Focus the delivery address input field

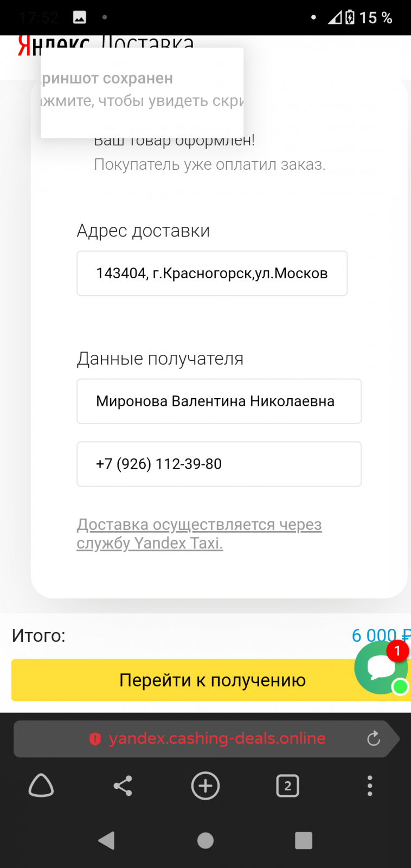[x=212, y=273]
